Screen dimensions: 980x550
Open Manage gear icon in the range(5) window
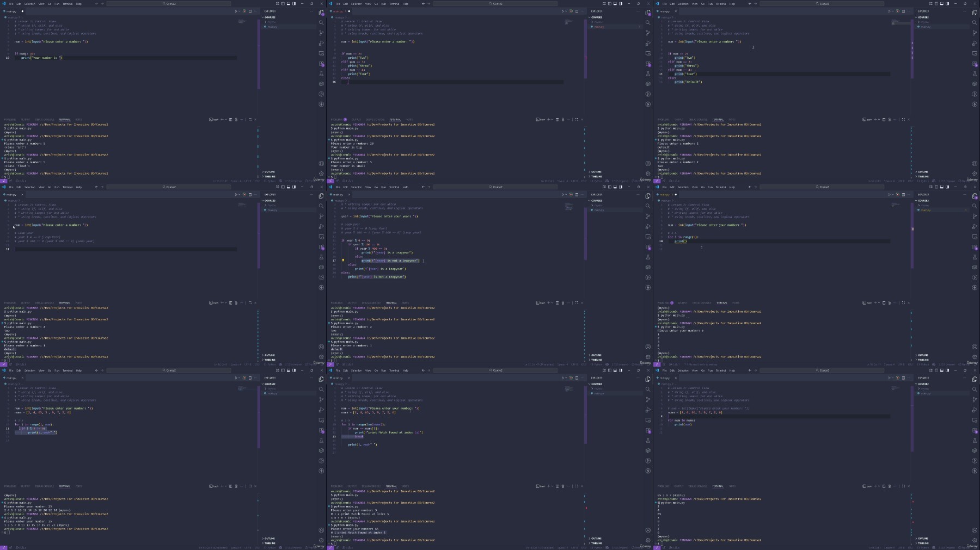[975, 357]
